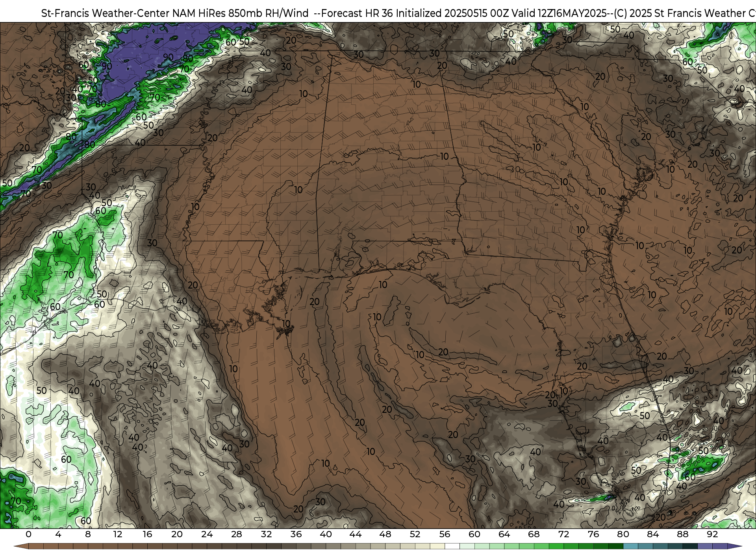Click the colorbar tick label "12"
This screenshot has width=756, height=551.
[118, 534]
